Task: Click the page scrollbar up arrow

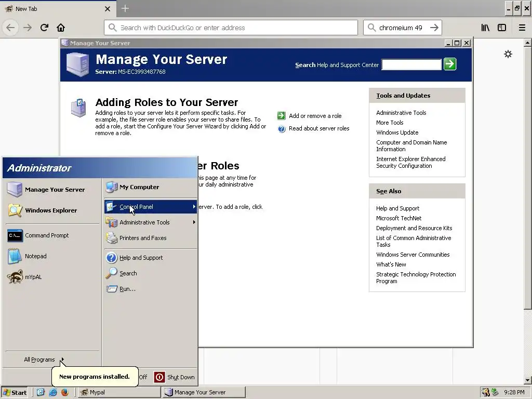Action: coord(528,43)
